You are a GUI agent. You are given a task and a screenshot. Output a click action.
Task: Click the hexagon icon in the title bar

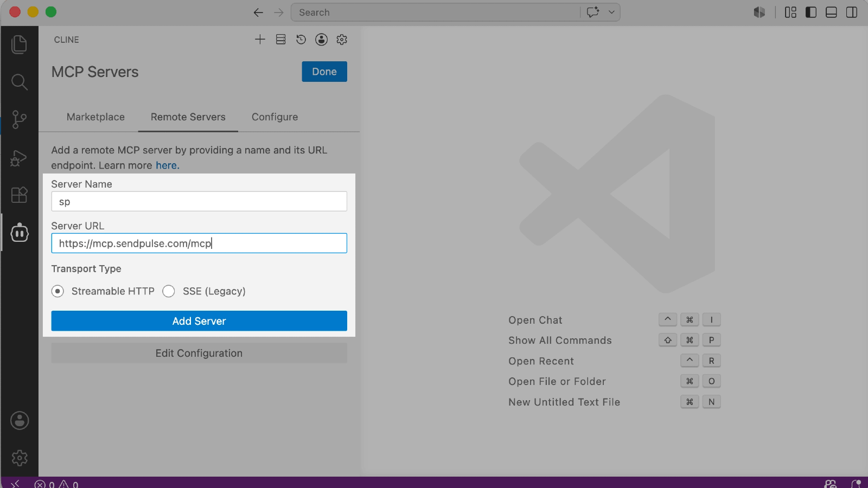click(759, 12)
